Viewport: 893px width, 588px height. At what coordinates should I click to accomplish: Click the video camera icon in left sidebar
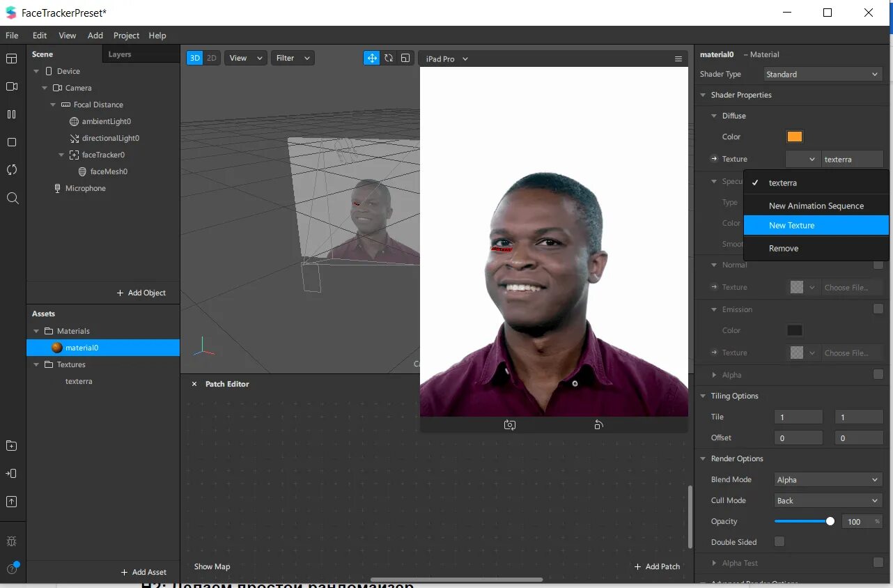[x=12, y=86]
